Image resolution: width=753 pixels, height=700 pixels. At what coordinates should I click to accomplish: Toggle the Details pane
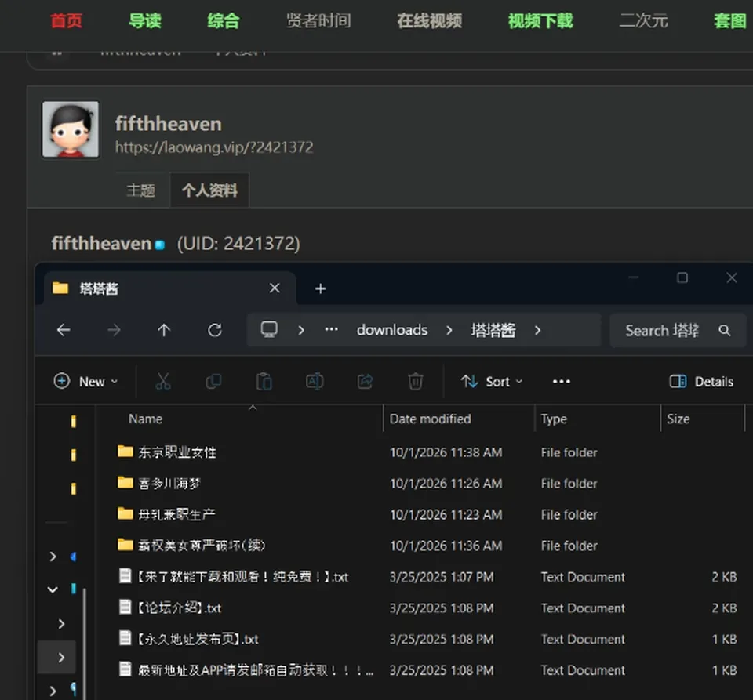point(701,382)
